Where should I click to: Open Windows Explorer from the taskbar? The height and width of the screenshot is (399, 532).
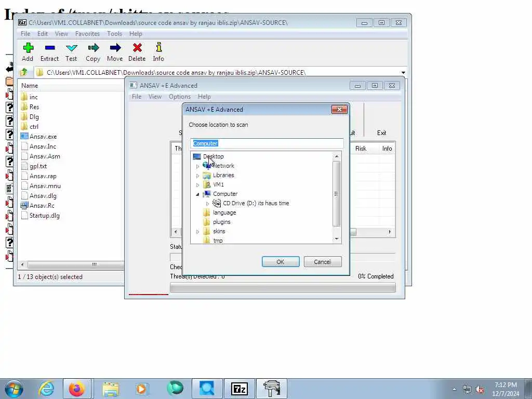[111, 389]
